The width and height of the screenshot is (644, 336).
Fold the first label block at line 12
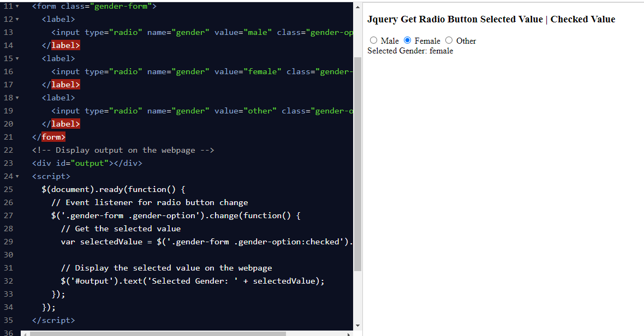click(x=17, y=19)
